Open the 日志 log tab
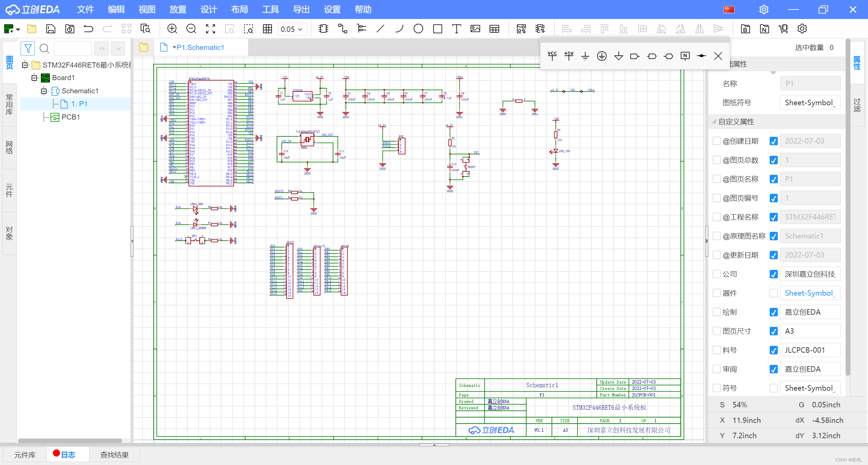This screenshot has height=465, width=868. coord(68,455)
